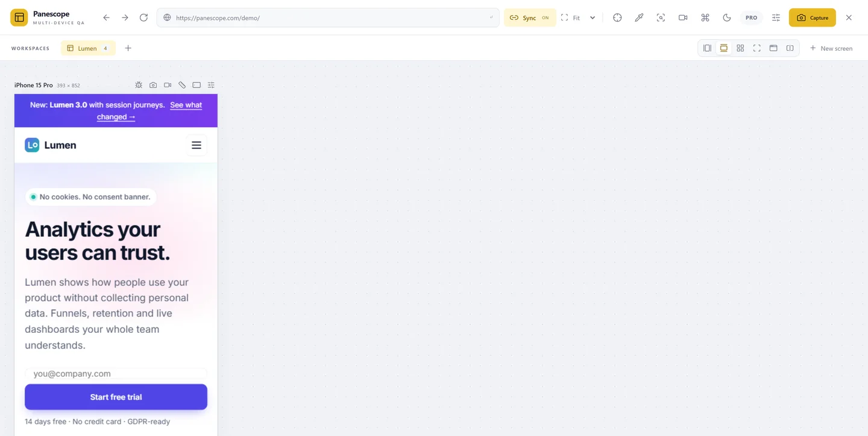Select the eyedropper color picker tool

click(x=639, y=17)
